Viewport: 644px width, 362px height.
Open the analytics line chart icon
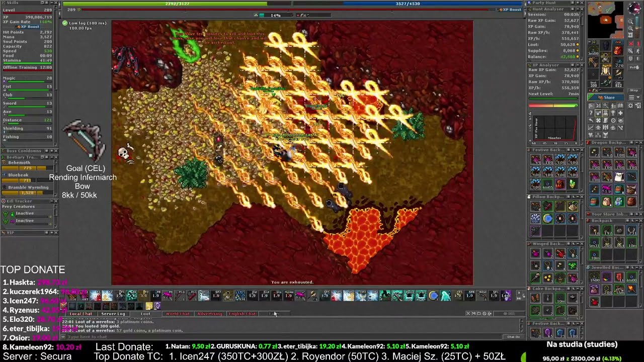(x=591, y=127)
